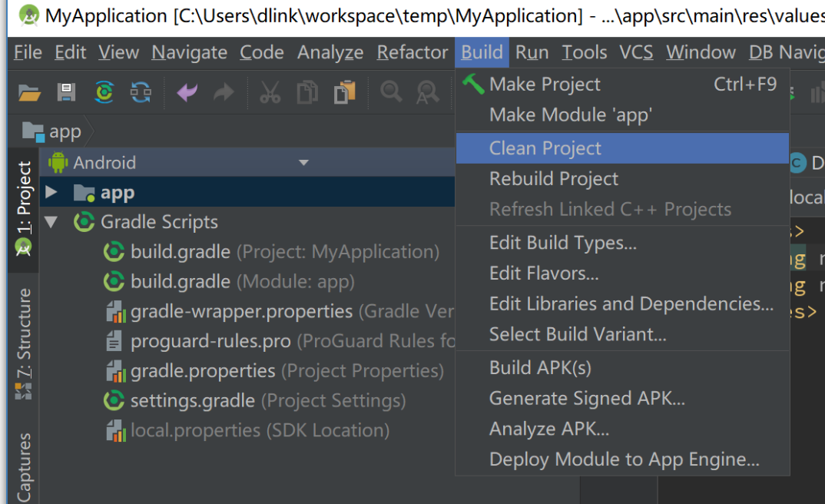Click icon beside gradle-wrapper.properties

click(116, 311)
